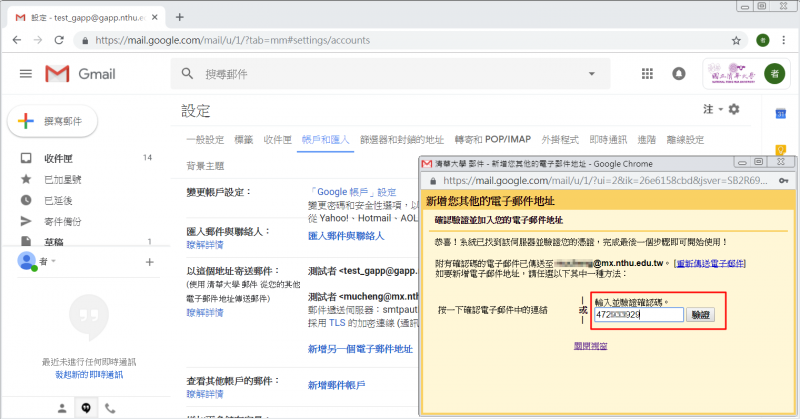Click the Google apps grid icon

pyautogui.click(x=647, y=74)
